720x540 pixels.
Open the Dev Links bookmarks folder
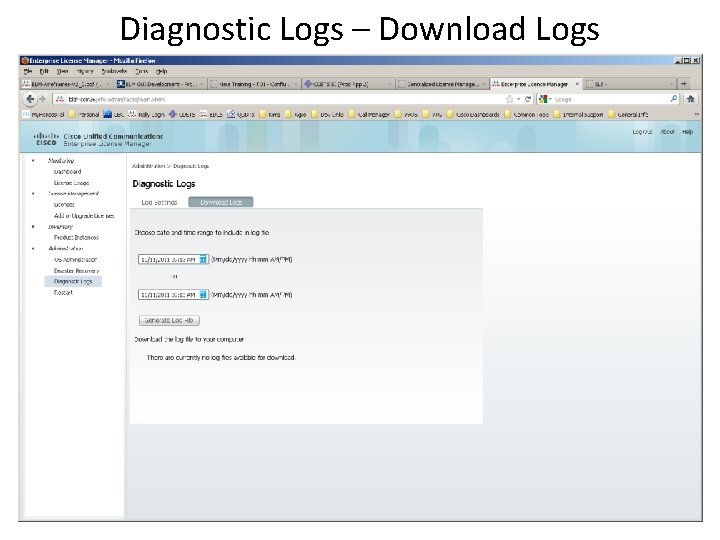tap(327, 114)
